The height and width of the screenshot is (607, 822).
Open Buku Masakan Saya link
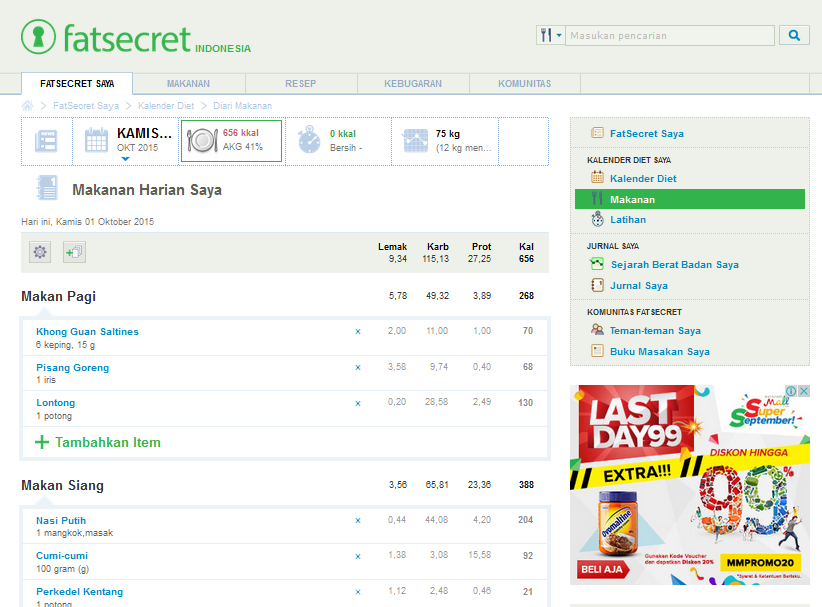pos(659,352)
